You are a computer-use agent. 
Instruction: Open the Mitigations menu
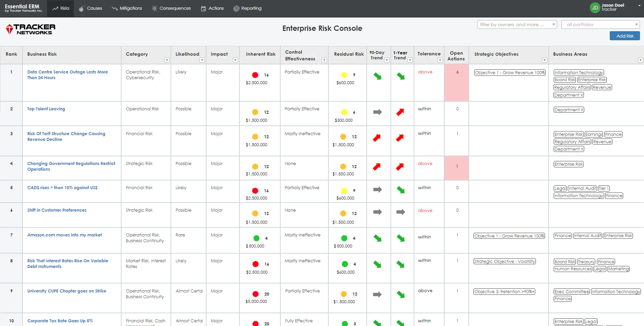[127, 8]
